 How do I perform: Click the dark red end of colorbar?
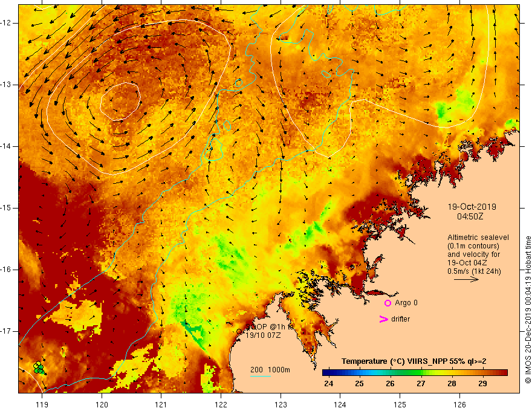[x=504, y=373]
